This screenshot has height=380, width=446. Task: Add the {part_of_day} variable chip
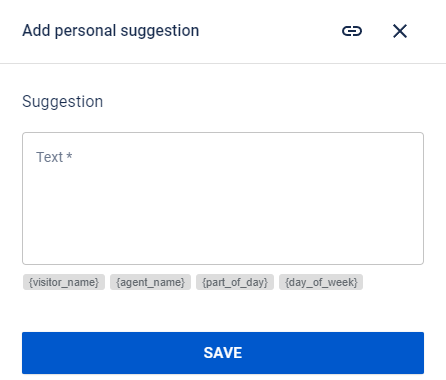tap(235, 282)
